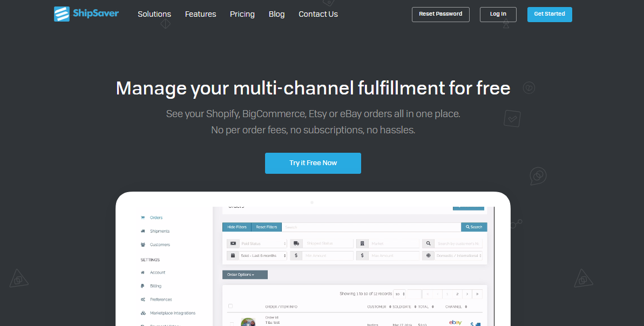
Task: Click the building icon beside Market filter
Action: [x=362, y=243]
